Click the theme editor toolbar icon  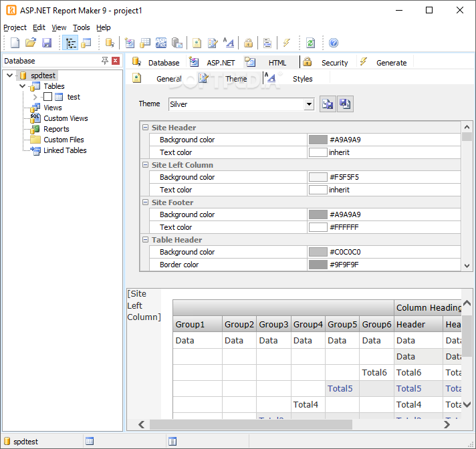pyautogui.click(x=213, y=43)
